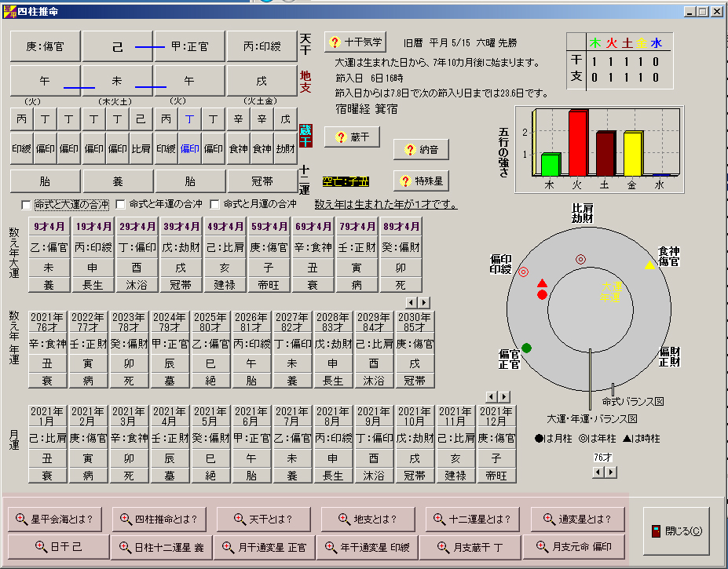This screenshot has height=569, width=728.
Task: Click the green circle marker in balance chart
Action: click(526, 348)
